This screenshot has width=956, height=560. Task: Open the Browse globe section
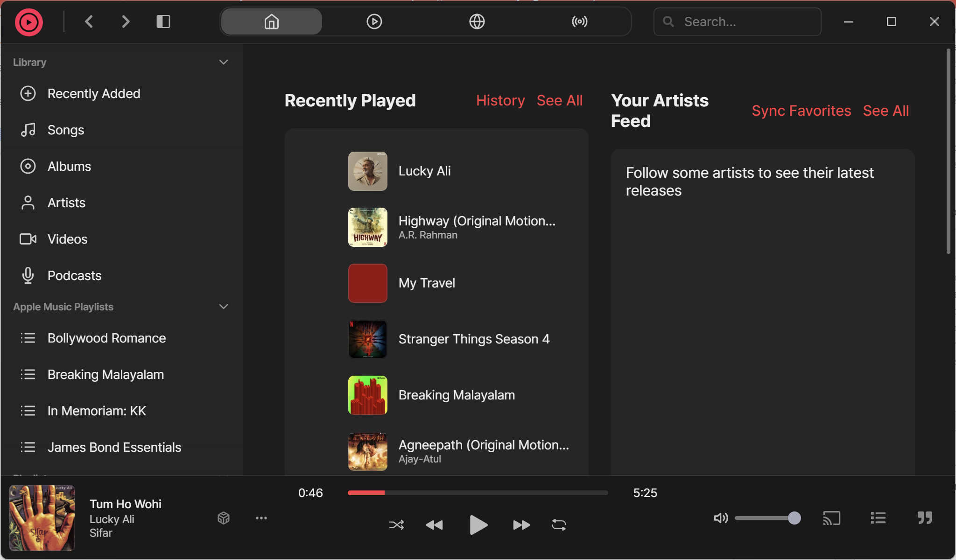477,21
